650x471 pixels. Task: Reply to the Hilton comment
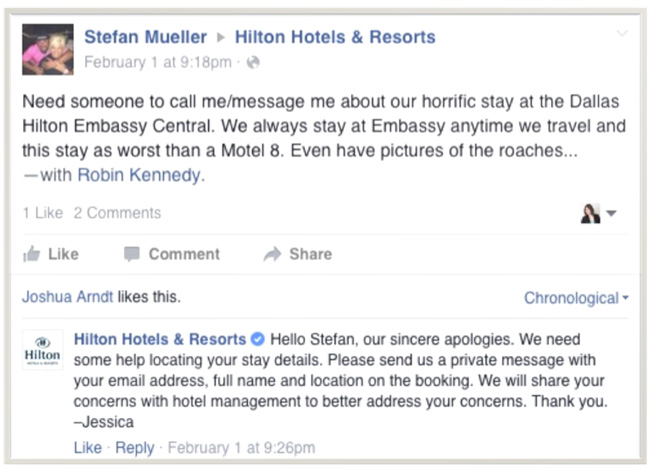click(135, 447)
